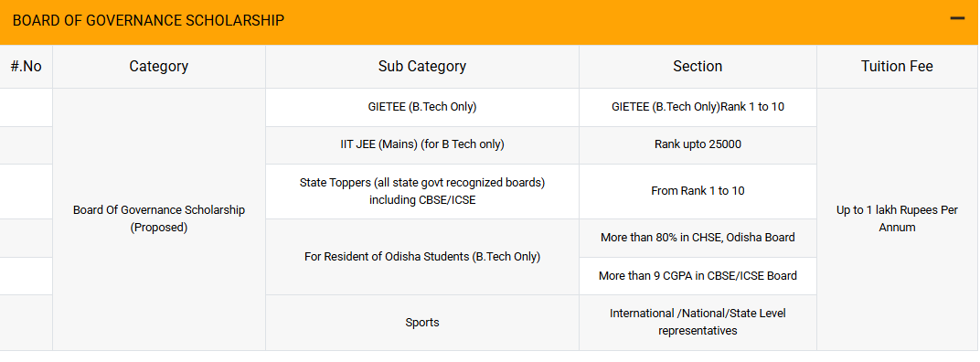Select the State Toppers sub category cell
This screenshot has height=362, width=980.
point(421,191)
